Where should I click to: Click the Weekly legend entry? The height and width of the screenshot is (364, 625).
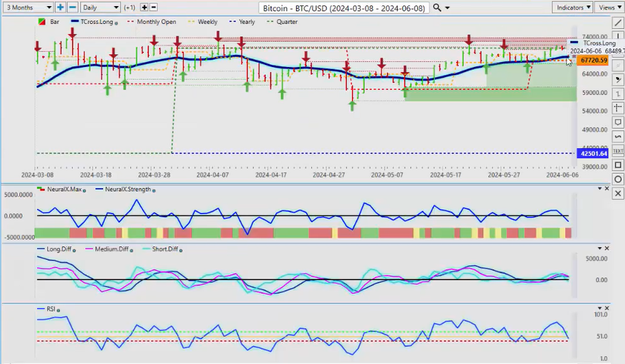pyautogui.click(x=203, y=22)
